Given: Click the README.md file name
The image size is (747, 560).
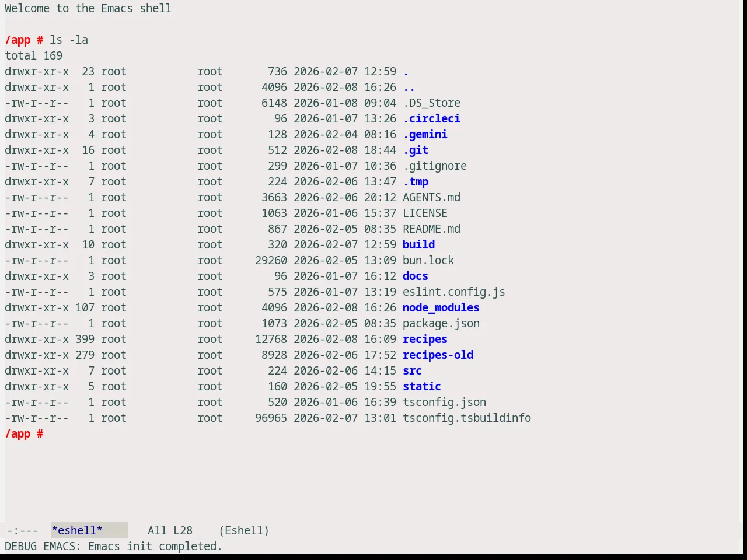Looking at the screenshot, I should [x=431, y=229].
